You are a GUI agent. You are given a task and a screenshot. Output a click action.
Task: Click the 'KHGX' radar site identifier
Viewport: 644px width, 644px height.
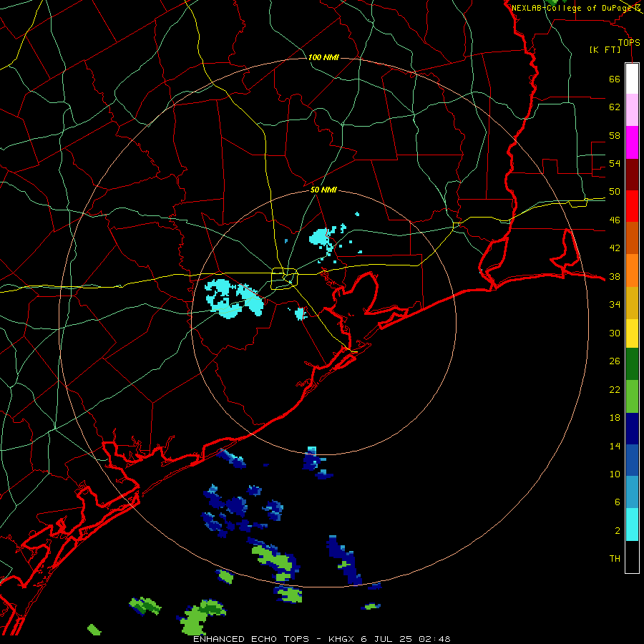[x=342, y=639]
